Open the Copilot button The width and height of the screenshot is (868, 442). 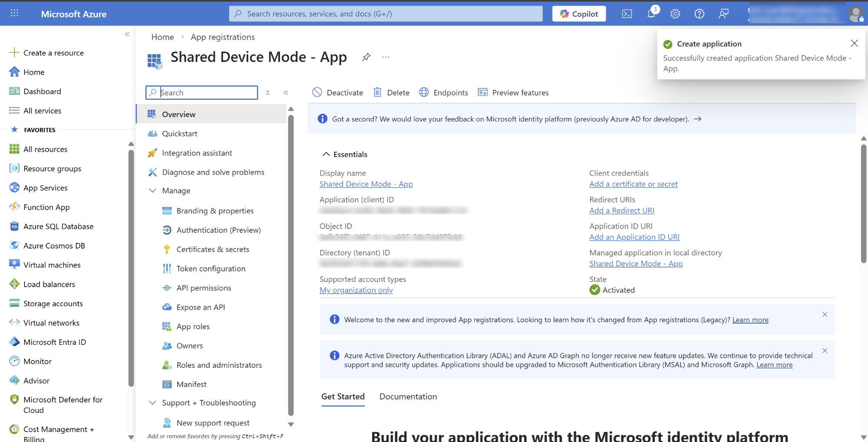579,14
